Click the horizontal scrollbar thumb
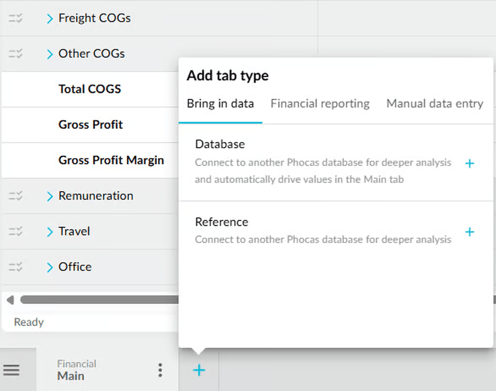The image size is (496, 391). tap(99, 300)
